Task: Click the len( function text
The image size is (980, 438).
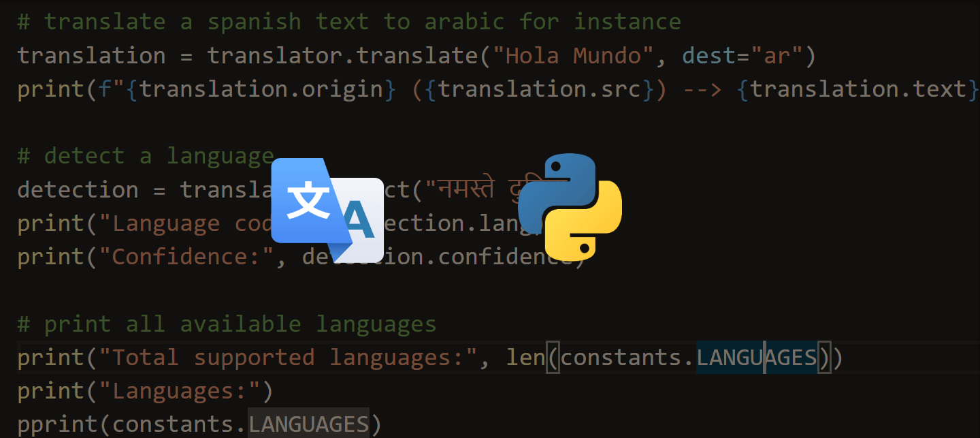Action: click(x=534, y=356)
